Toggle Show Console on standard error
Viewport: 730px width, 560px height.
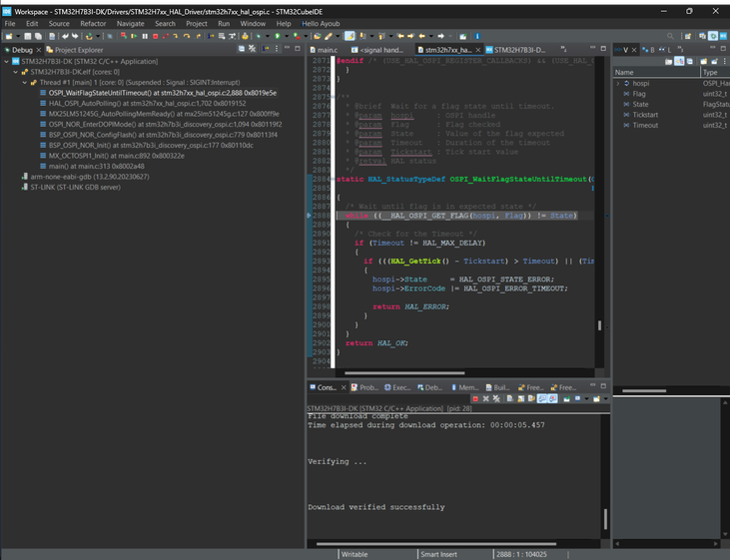[552, 399]
